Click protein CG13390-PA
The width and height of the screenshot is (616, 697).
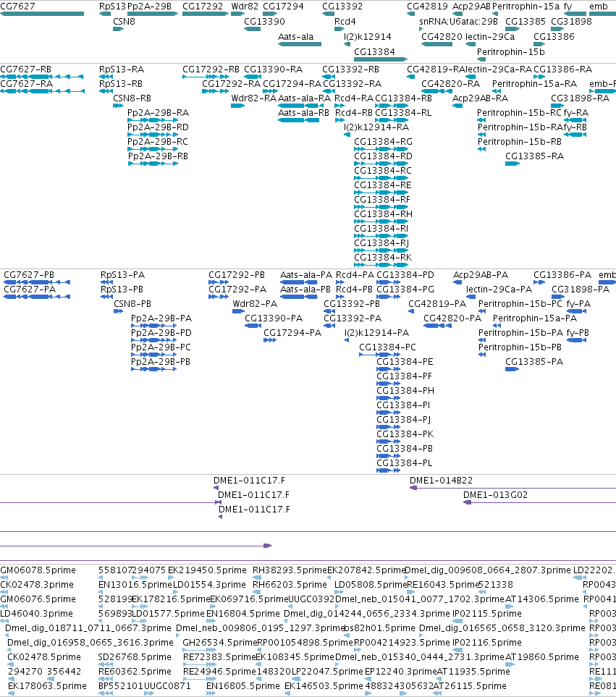(274, 318)
